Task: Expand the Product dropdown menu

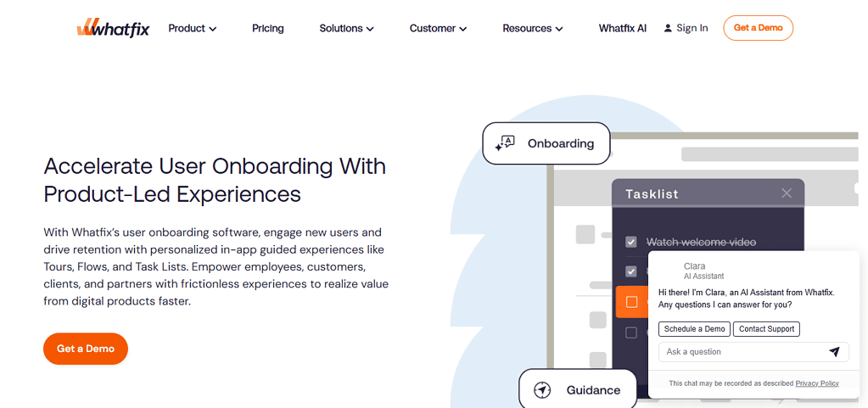Action: [192, 28]
